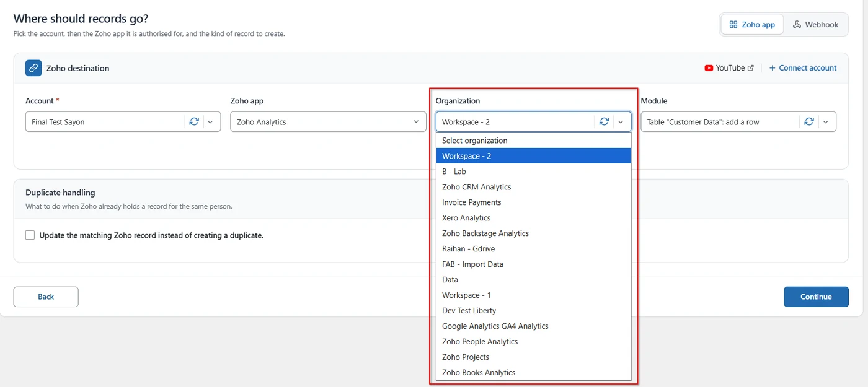The width and height of the screenshot is (868, 387).
Task: Select Zoho CRM Analytics organization
Action: [x=533, y=187]
